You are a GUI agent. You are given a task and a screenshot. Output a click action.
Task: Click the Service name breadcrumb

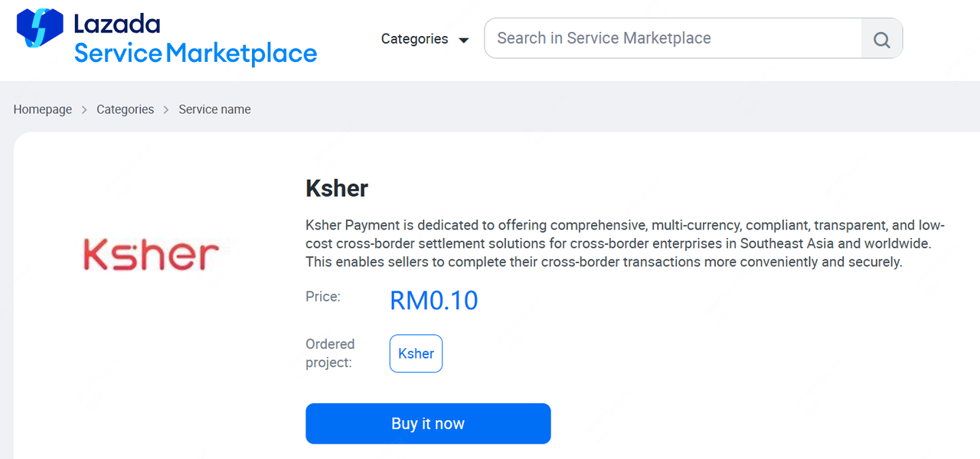214,109
